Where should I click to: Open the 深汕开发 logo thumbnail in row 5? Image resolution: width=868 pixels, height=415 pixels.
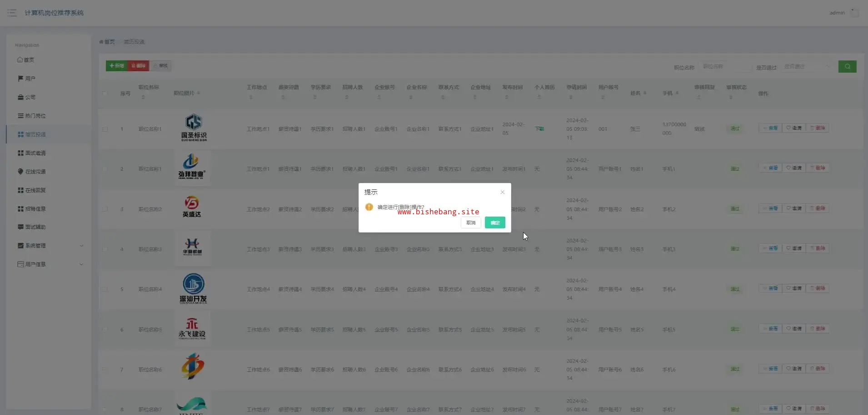(193, 288)
